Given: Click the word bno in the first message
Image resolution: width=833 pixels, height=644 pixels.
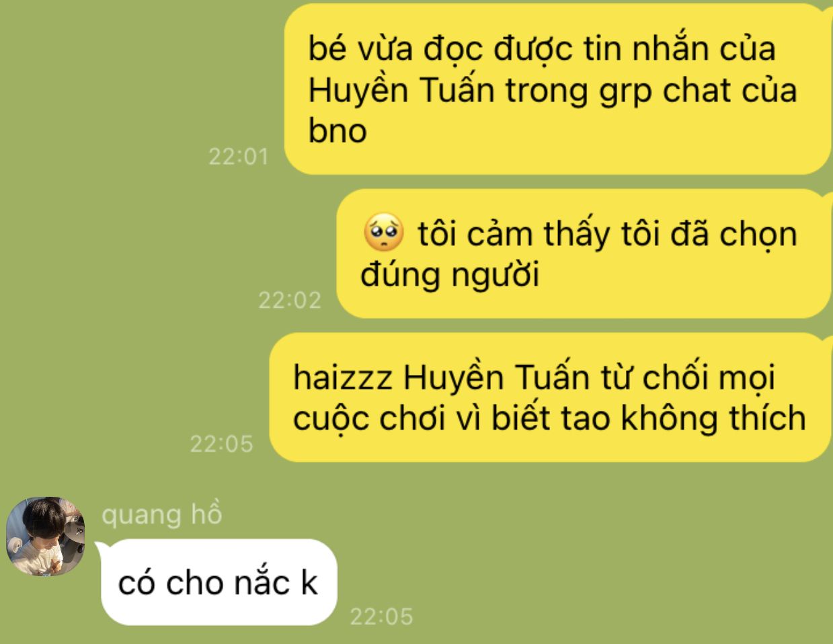Looking at the screenshot, I should [338, 130].
